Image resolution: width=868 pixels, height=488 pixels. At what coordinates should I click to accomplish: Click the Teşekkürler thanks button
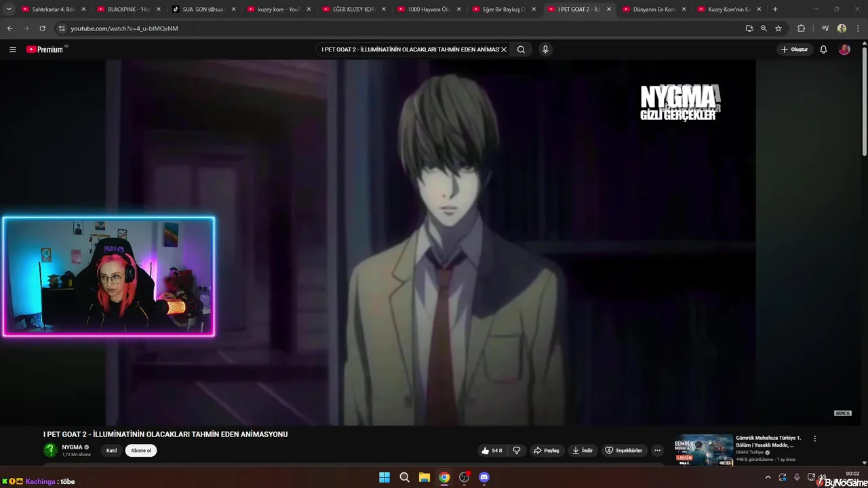point(624,451)
